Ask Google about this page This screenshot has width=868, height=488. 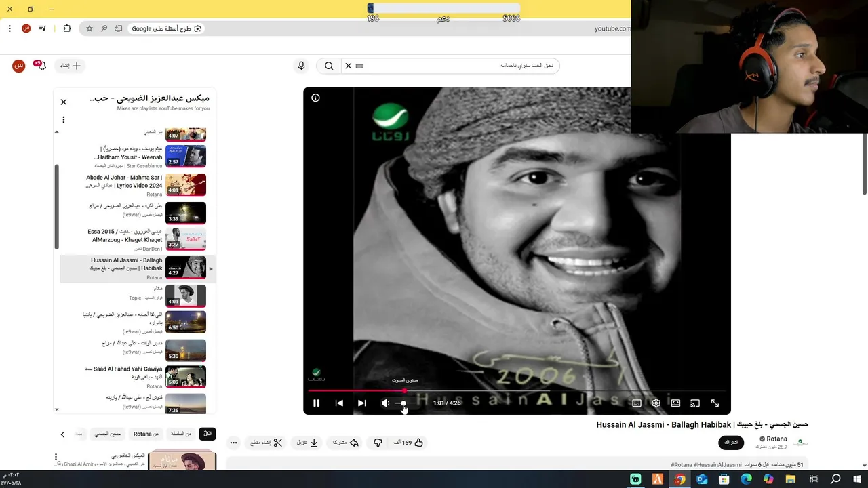click(166, 28)
